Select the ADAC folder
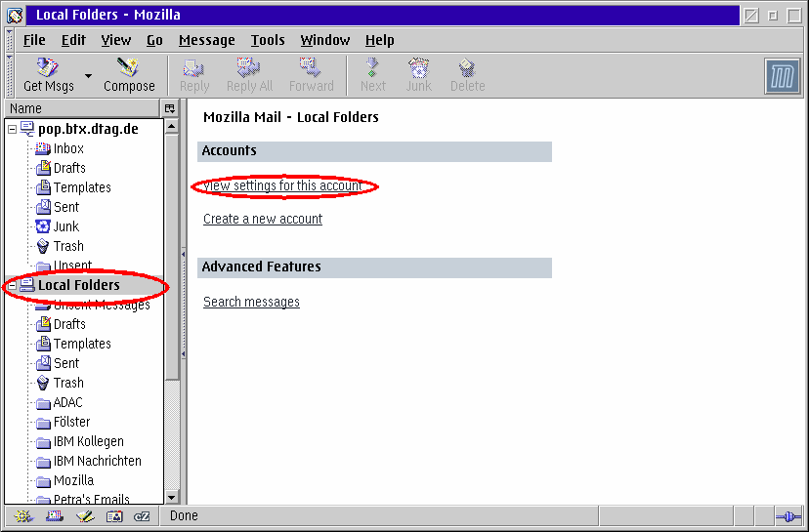Screen dimensions: 809x532 [x=68, y=402]
